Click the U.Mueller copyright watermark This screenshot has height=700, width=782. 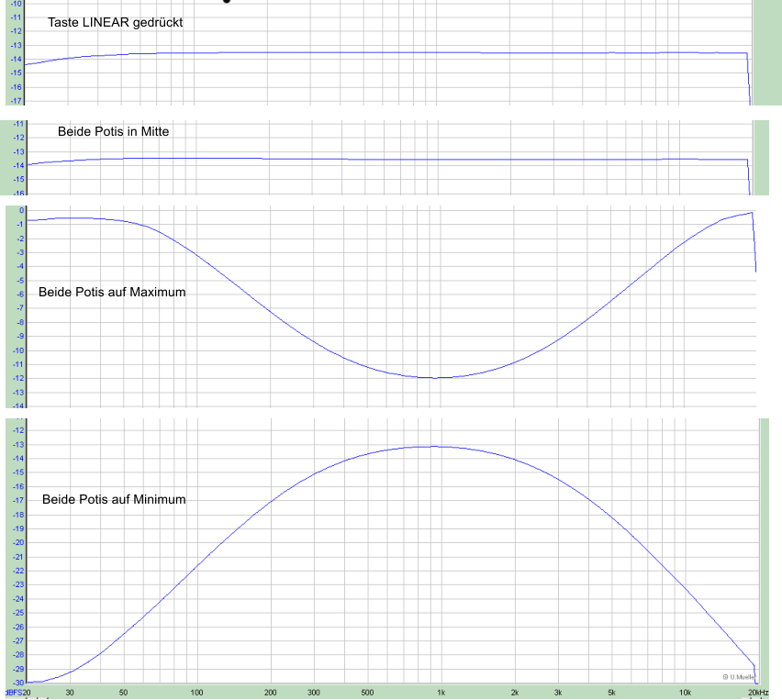[x=738, y=677]
